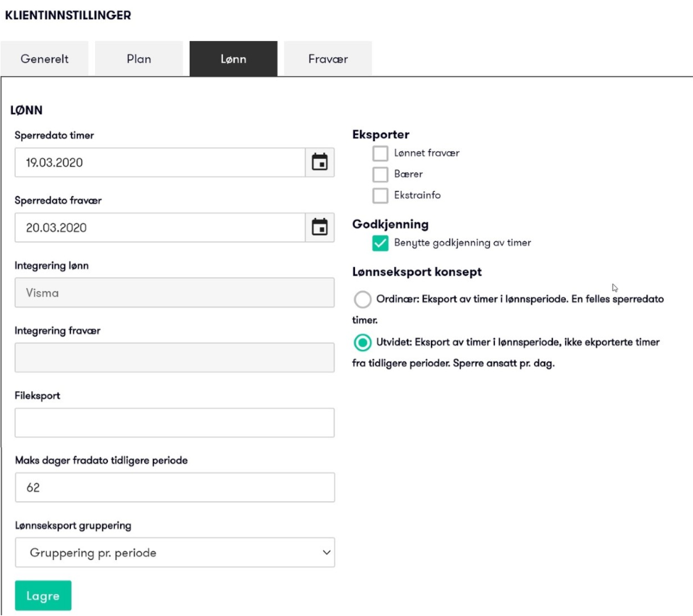Click the Maks dager fradato field
This screenshot has height=616, width=693.
[175, 488]
